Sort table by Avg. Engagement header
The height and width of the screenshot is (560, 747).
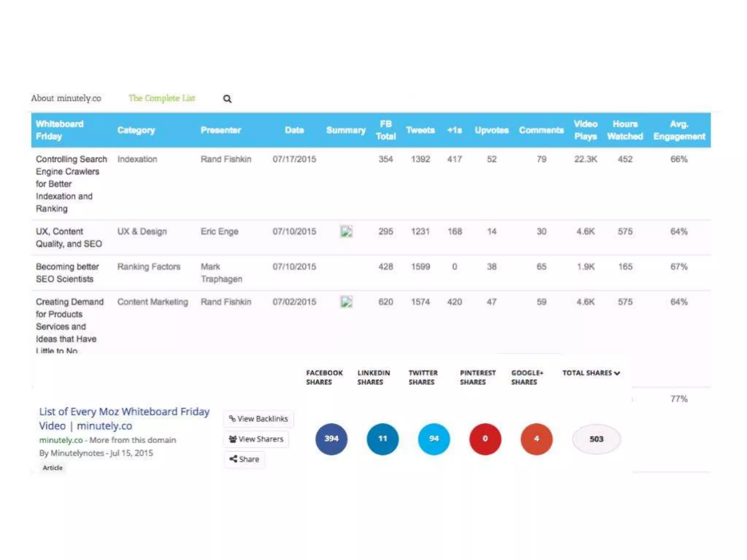pos(679,130)
